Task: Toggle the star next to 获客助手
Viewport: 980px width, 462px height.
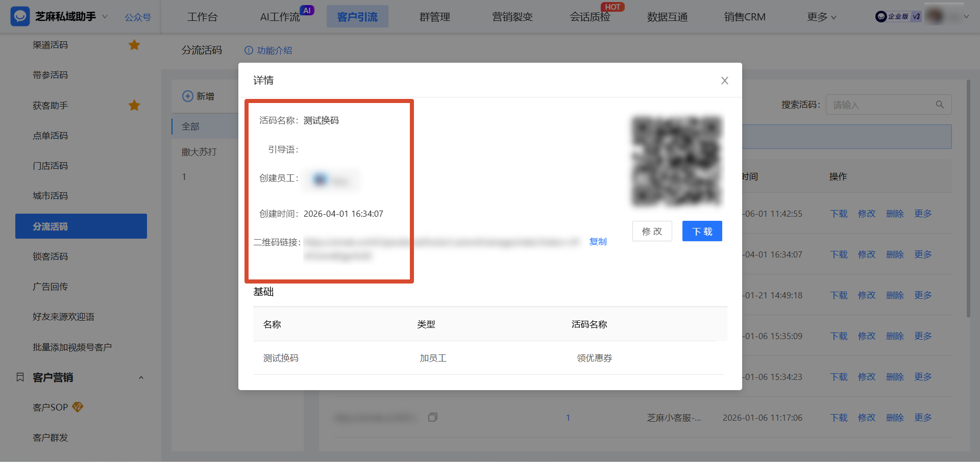Action: click(x=134, y=105)
